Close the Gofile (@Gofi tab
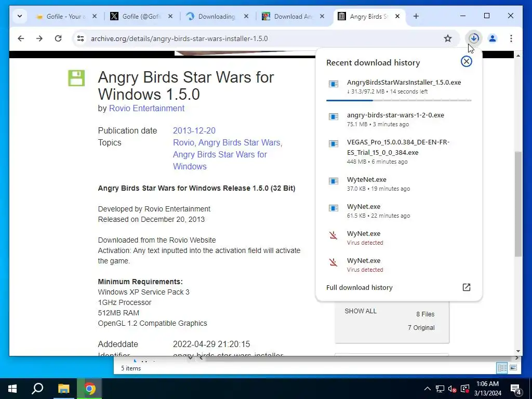 coord(170,16)
